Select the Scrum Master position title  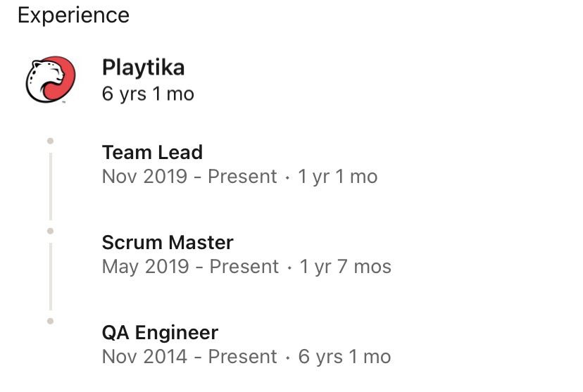click(168, 242)
